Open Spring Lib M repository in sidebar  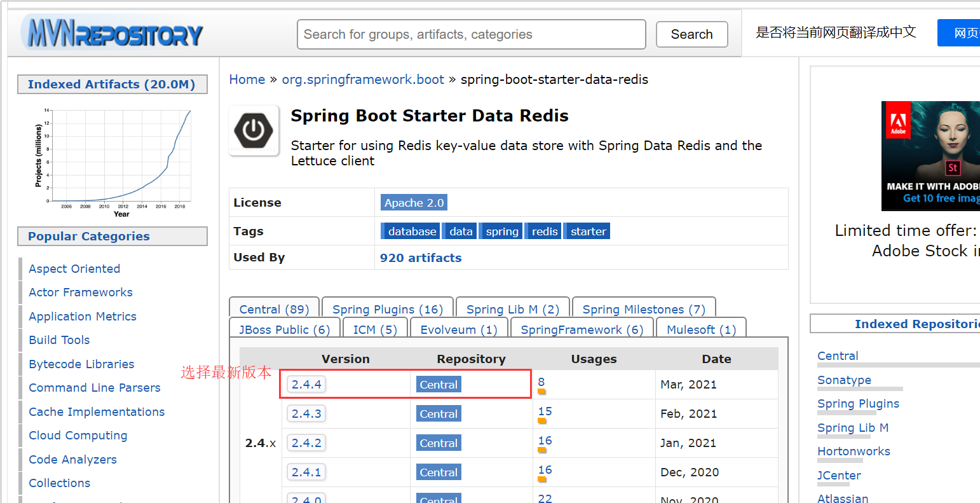(853, 428)
